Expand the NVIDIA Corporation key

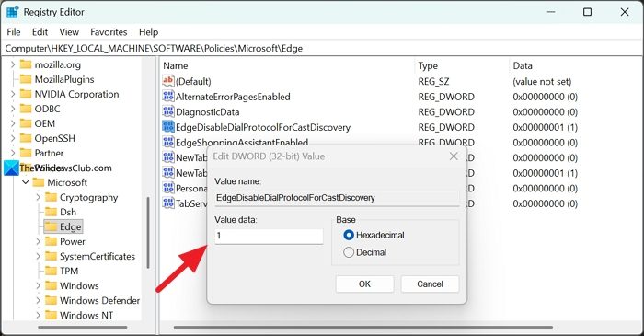point(13,94)
